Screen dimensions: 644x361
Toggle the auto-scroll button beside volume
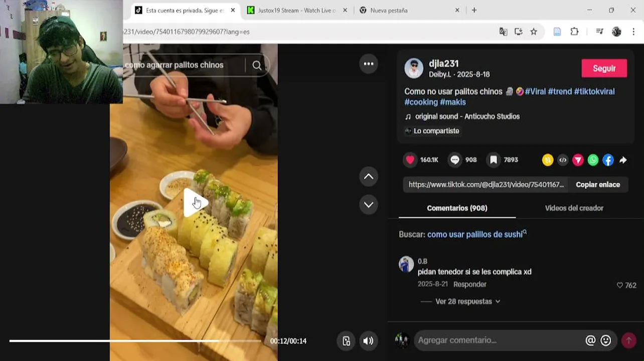click(x=346, y=341)
